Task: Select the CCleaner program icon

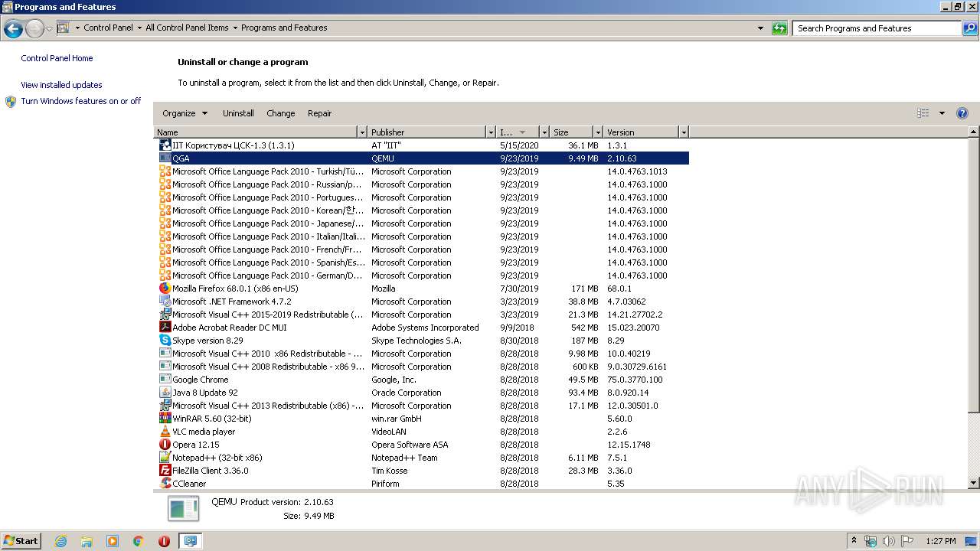Action: pos(165,484)
